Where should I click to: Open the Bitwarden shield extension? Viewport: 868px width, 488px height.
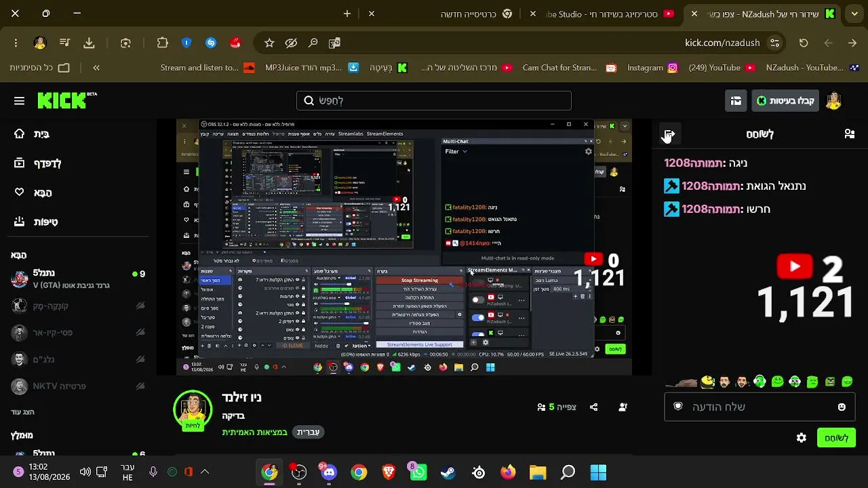pyautogui.click(x=186, y=43)
